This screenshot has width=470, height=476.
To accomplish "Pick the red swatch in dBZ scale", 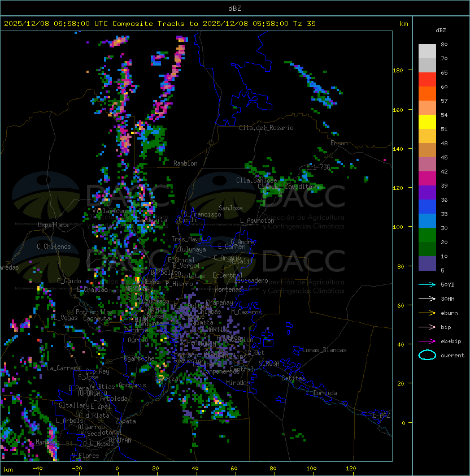I will (x=427, y=80).
